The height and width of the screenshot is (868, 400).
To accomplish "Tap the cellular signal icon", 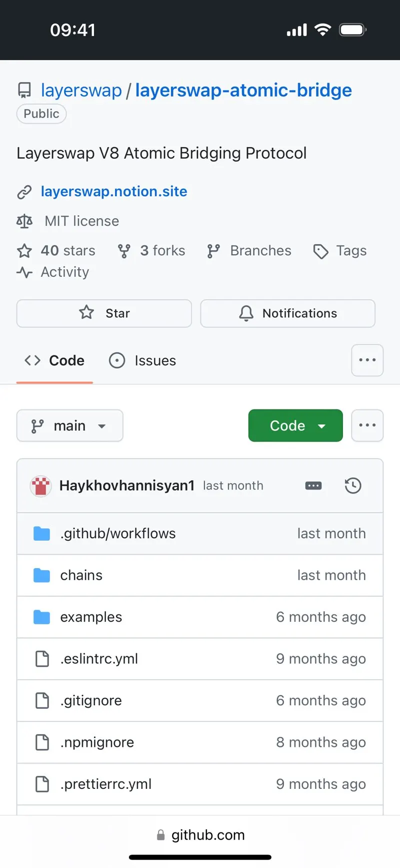I will click(297, 31).
